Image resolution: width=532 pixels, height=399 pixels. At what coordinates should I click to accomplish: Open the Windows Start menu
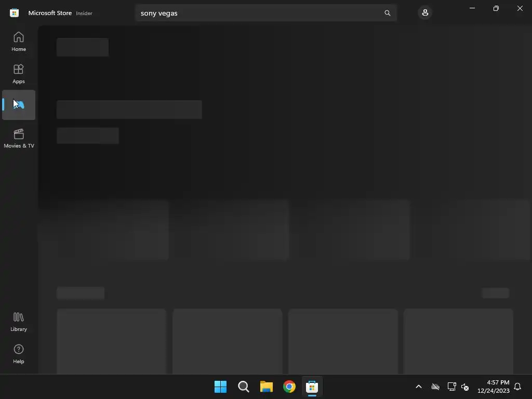click(220, 387)
